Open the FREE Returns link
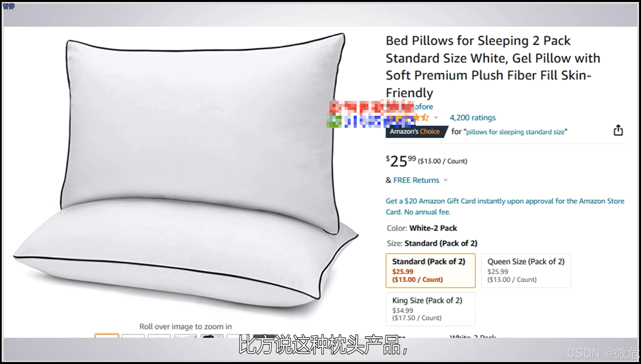Image resolution: width=641 pixels, height=364 pixels. point(416,180)
